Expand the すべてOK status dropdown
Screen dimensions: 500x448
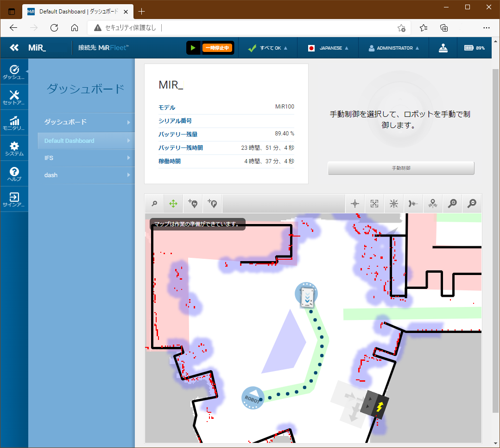(268, 47)
